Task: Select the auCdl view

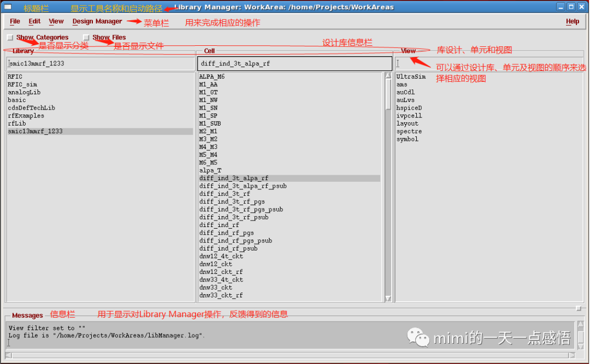Action: [x=405, y=93]
